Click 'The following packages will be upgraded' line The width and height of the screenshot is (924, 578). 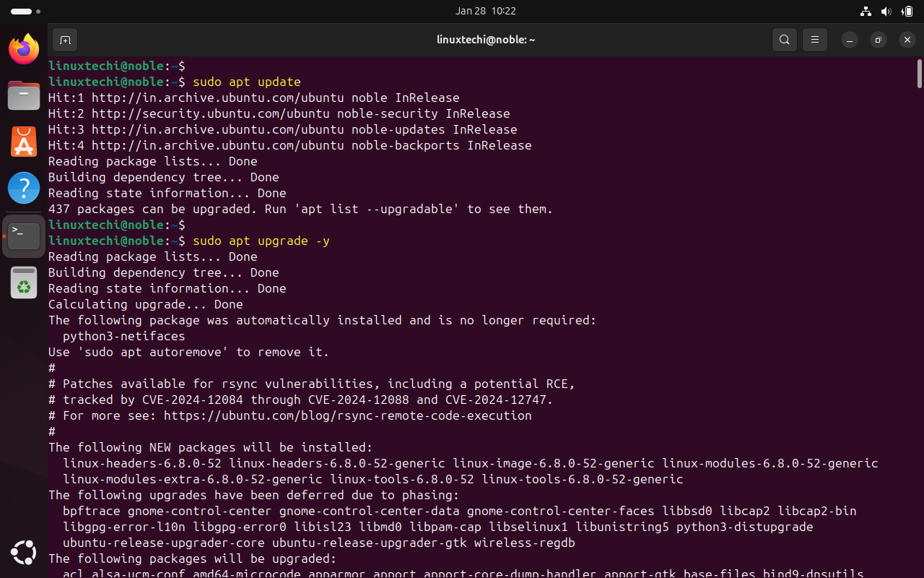click(x=193, y=558)
